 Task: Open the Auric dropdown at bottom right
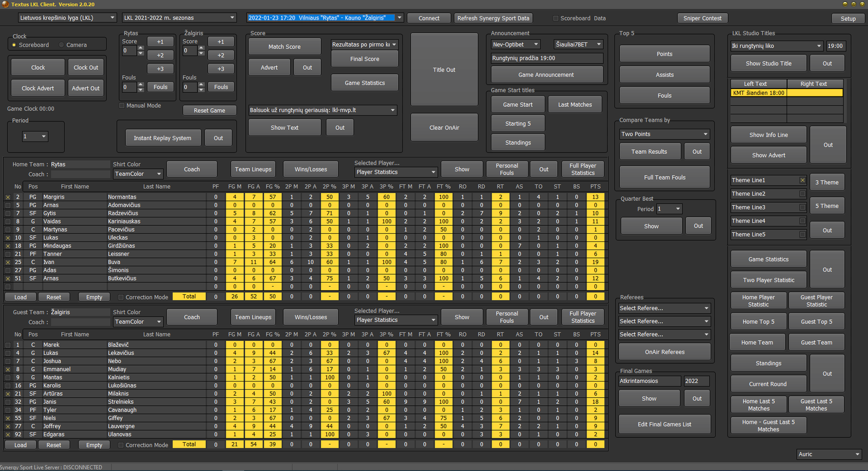[829, 454]
